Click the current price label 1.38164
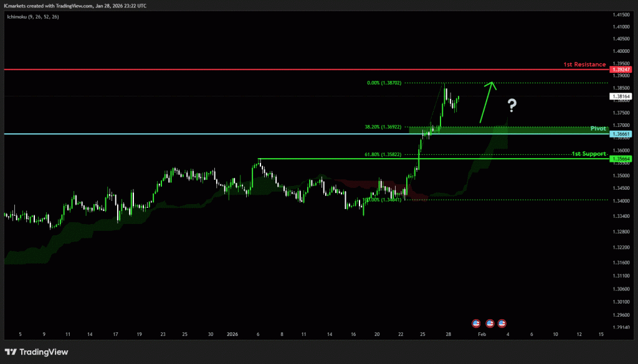Image resolution: width=638 pixels, height=364 pixels. click(x=621, y=96)
